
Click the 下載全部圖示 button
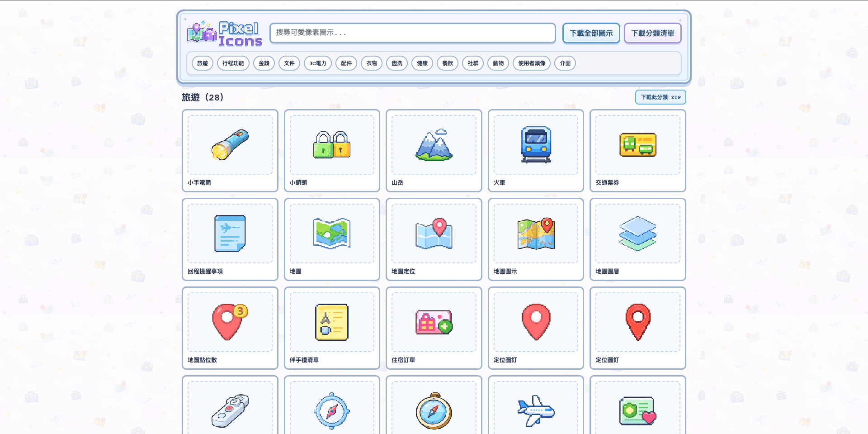[591, 33]
